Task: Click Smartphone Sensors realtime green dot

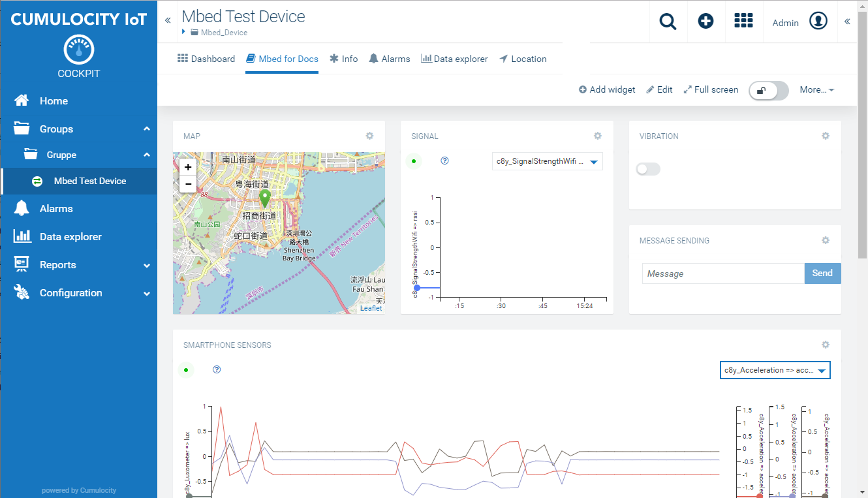Action: click(185, 370)
